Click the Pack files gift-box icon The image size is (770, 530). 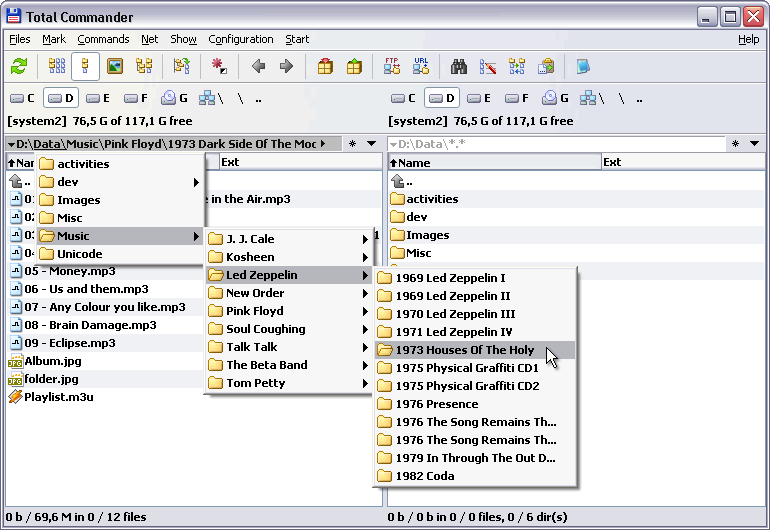tap(325, 67)
